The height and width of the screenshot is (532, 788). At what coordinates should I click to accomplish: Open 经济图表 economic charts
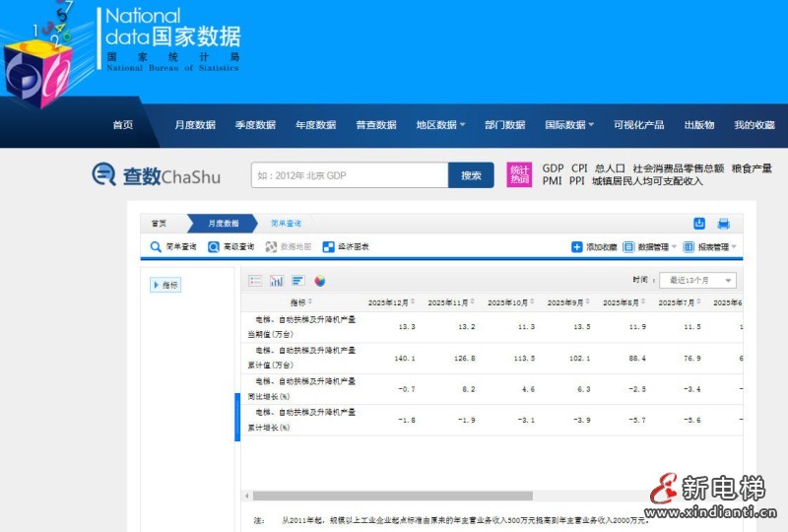tap(346, 247)
